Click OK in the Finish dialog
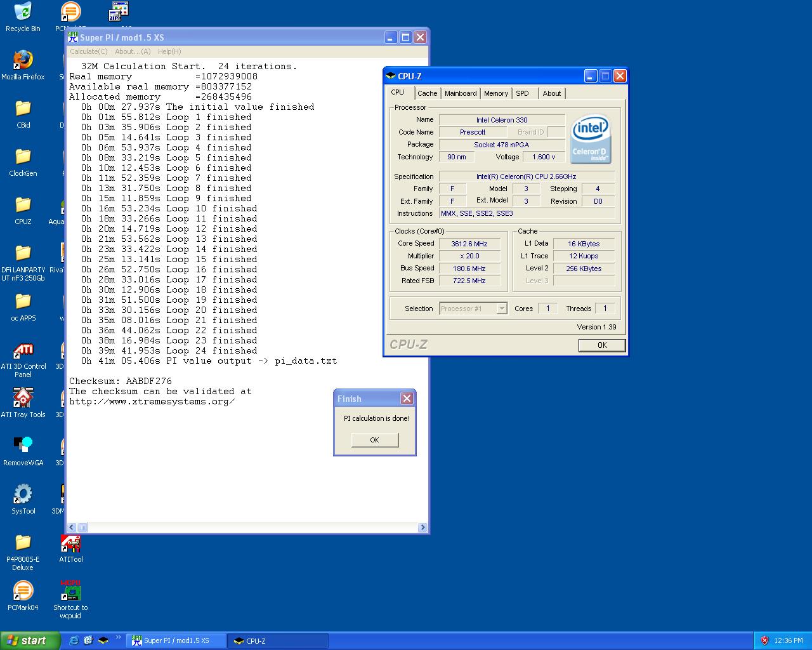Viewport: 812px width, 650px height. (x=374, y=440)
